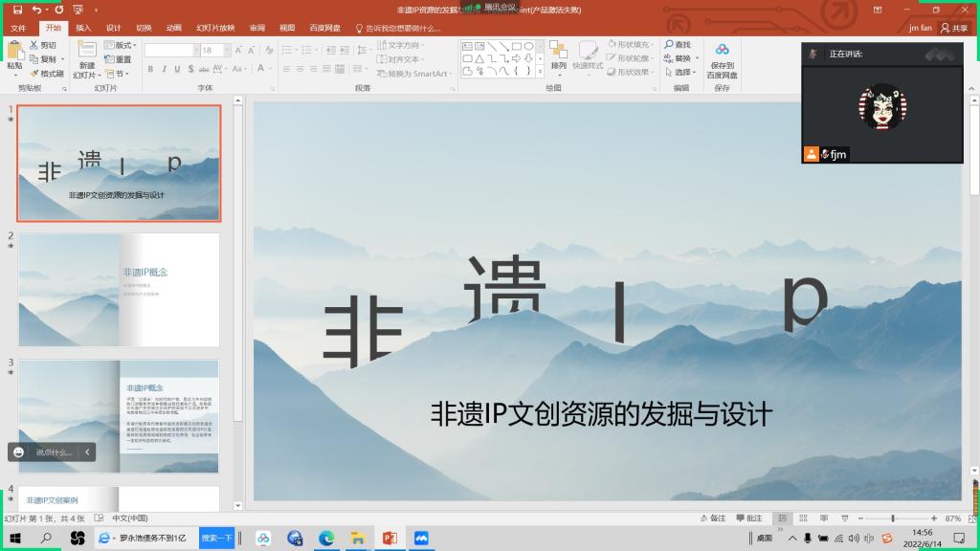Toggle Italic text formatting
The image size is (980, 551).
[x=164, y=69]
